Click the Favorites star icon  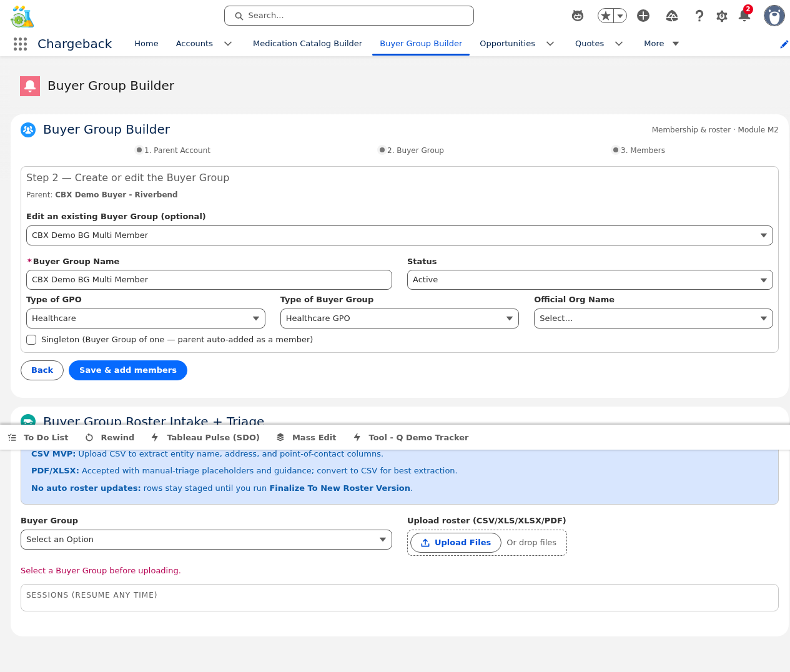(605, 16)
